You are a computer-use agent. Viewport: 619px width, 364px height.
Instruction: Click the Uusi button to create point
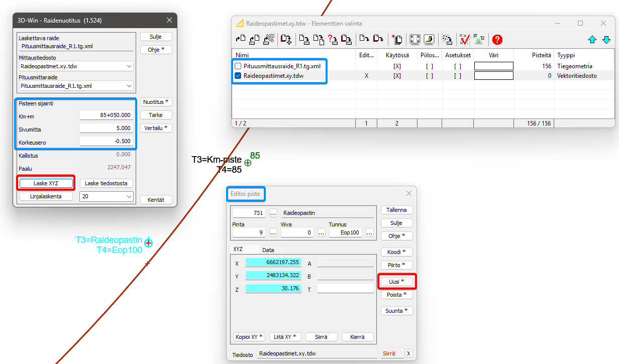[x=396, y=282]
